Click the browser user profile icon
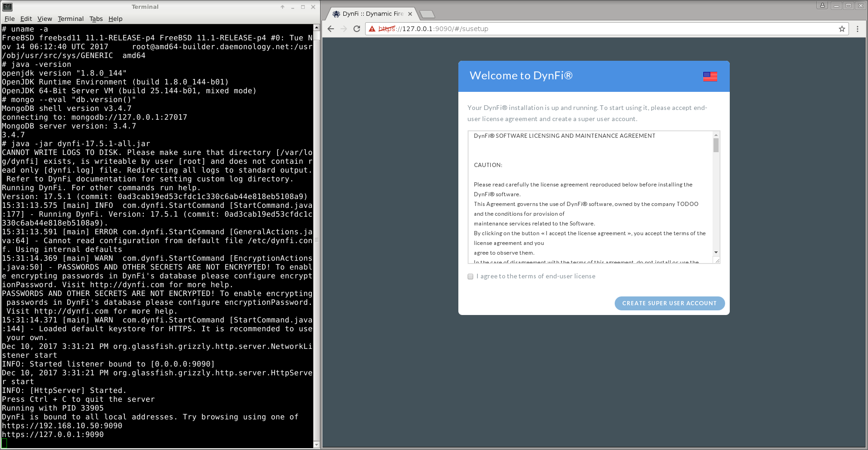The height and width of the screenshot is (450, 868). coord(823,6)
